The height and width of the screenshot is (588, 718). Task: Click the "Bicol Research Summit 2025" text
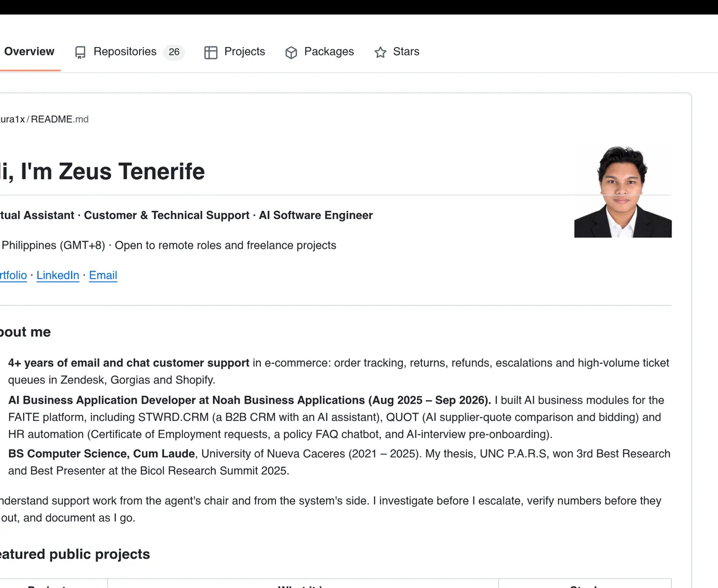point(214,471)
